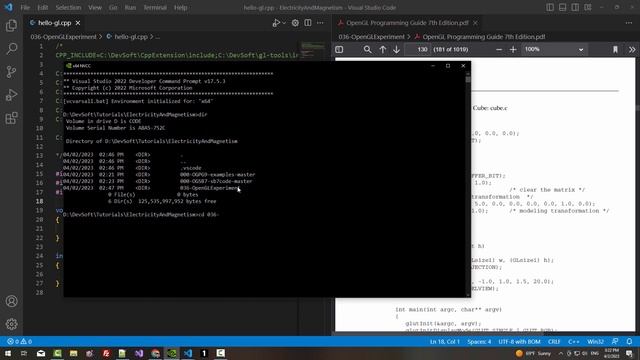Viewport: 640px width, 360px height.
Task: Open the notifications bell in the status bar
Action: 629,342
